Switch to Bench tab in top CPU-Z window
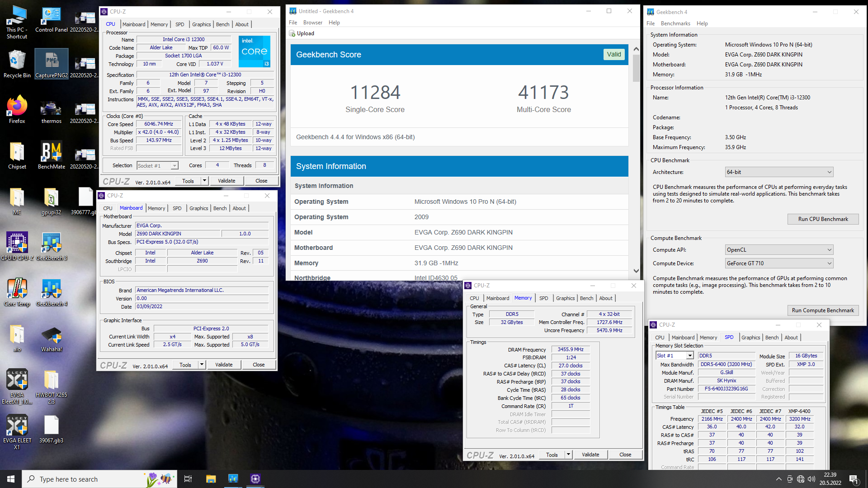The image size is (868, 488). (x=222, y=24)
